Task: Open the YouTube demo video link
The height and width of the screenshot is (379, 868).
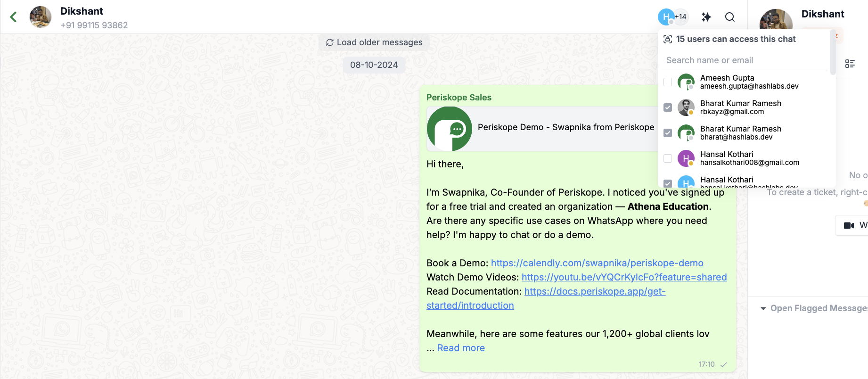Action: tap(624, 277)
